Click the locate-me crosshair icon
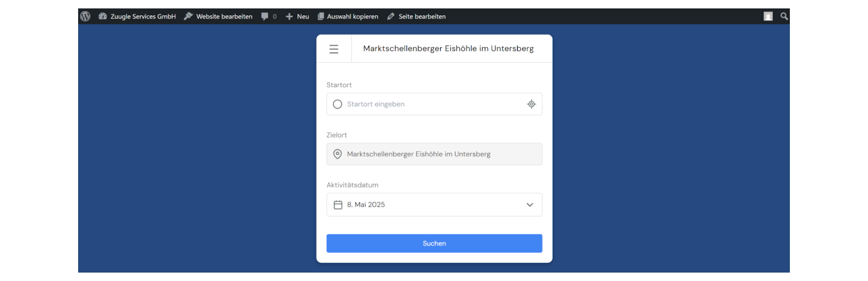This screenshot has width=868, height=281. (531, 104)
